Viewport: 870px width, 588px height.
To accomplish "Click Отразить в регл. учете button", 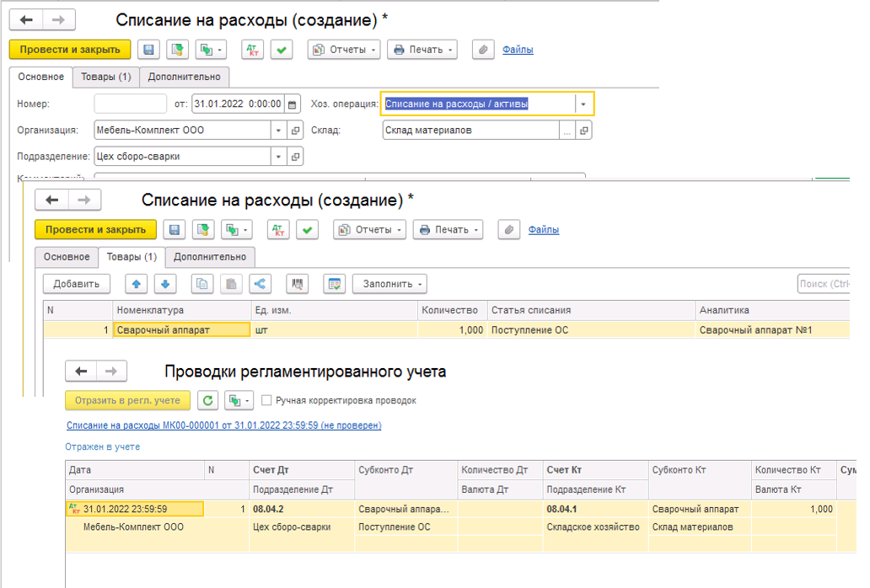I will (x=127, y=400).
